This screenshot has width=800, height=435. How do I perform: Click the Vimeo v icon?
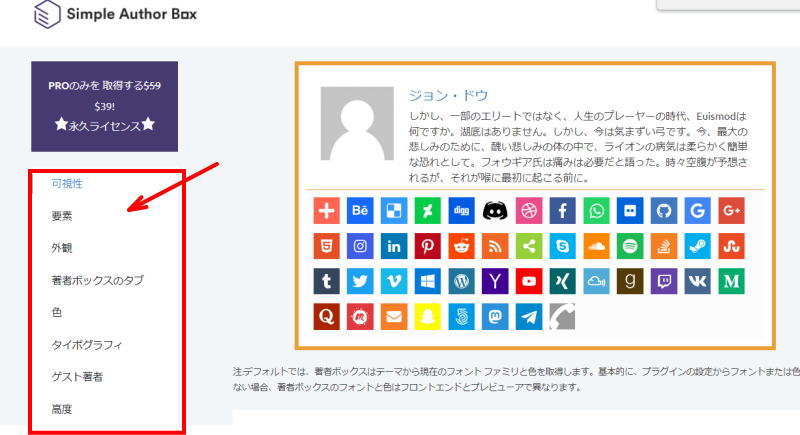pos(394,282)
